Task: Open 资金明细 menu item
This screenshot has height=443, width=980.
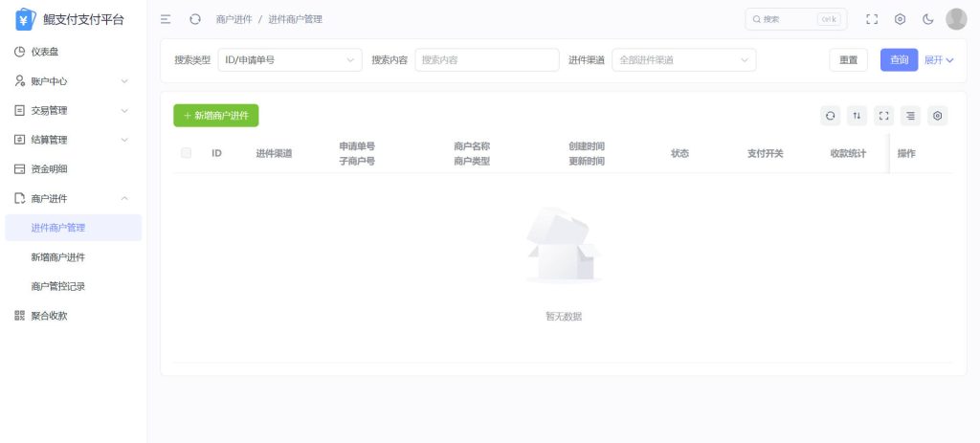Action: [x=73, y=168]
